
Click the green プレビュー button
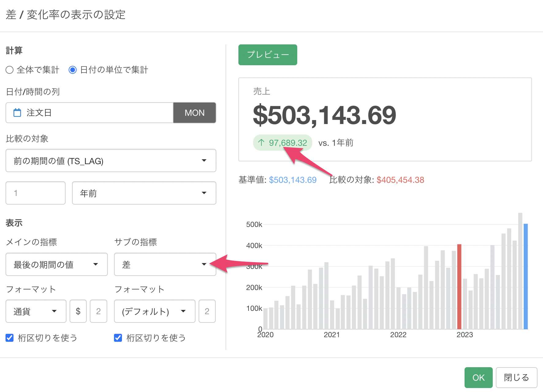point(268,55)
